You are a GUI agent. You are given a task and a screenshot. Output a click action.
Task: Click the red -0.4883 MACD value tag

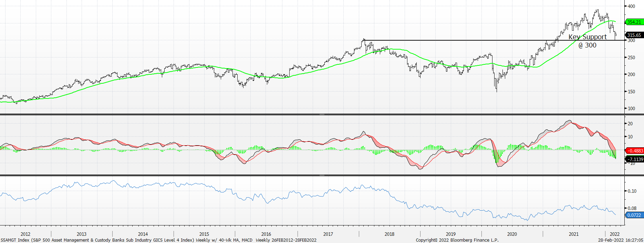pos(634,151)
